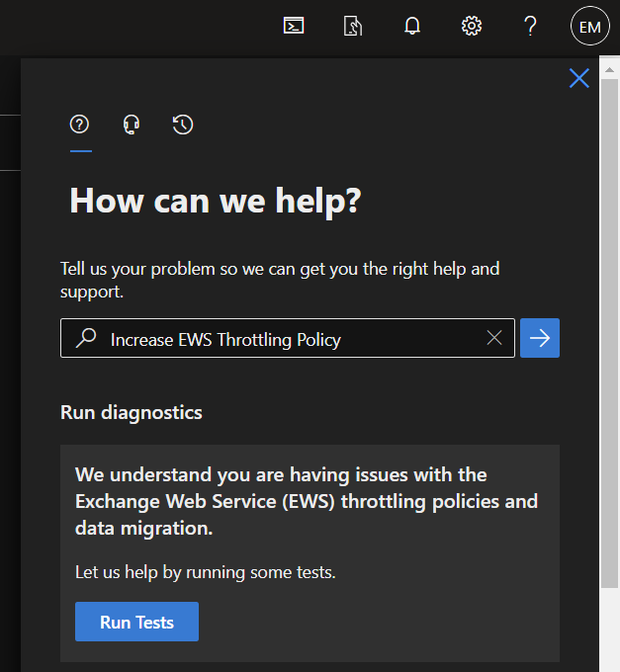
Task: Submit the search with the blue arrow button
Action: tap(540, 338)
